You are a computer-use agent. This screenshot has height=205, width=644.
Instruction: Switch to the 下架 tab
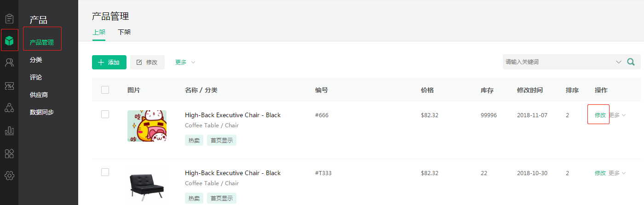click(124, 32)
